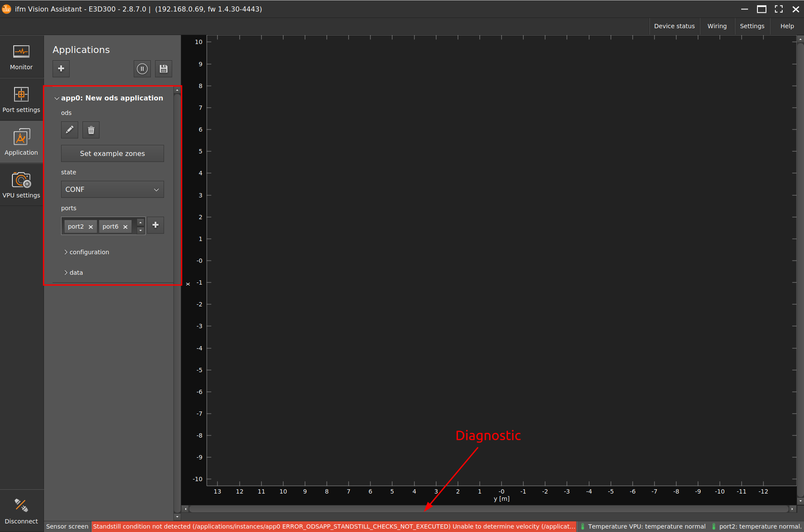Screen dimensions: 804x532
Task: Pause the application using the pause icon
Action: pyautogui.click(x=142, y=68)
